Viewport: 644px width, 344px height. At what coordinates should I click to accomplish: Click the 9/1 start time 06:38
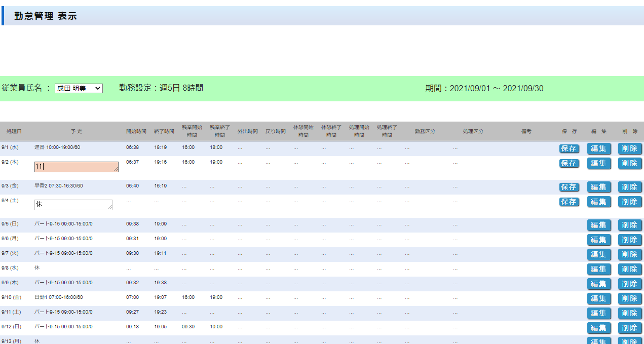click(x=132, y=147)
